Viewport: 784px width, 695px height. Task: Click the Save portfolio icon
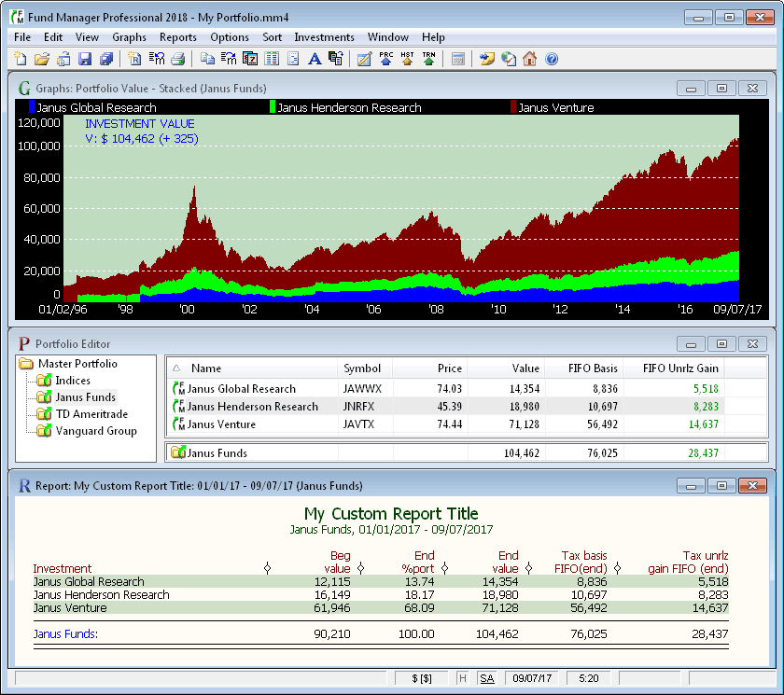tap(86, 59)
